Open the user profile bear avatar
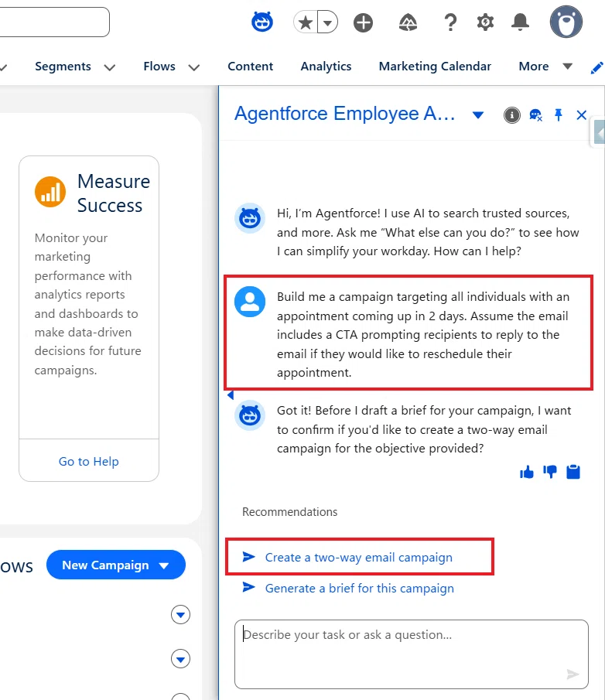 point(566,22)
